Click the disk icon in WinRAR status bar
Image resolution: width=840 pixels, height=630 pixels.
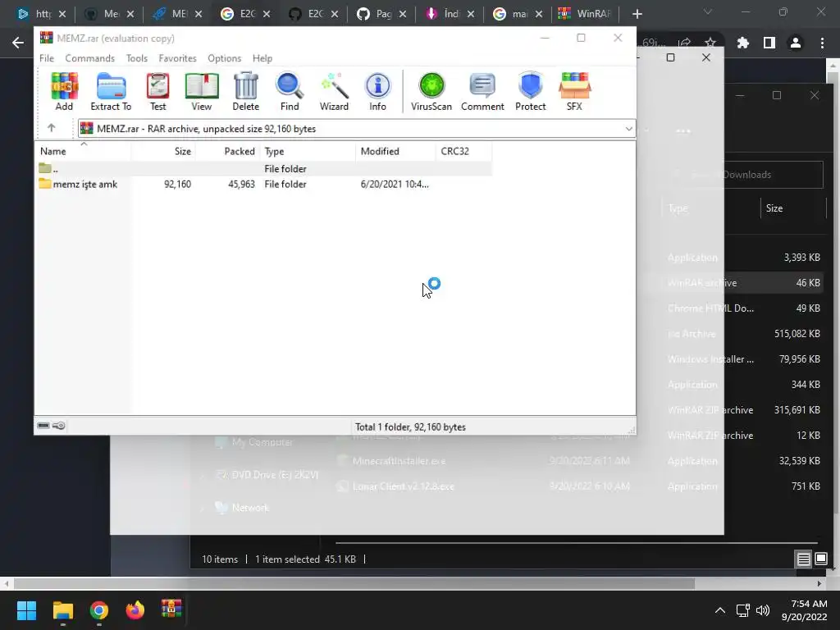pyautogui.click(x=43, y=426)
